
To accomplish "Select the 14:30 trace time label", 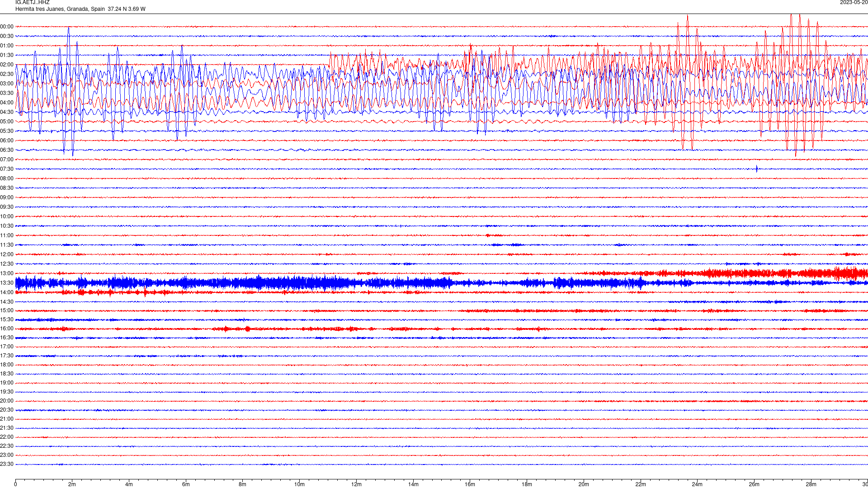I will point(7,302).
